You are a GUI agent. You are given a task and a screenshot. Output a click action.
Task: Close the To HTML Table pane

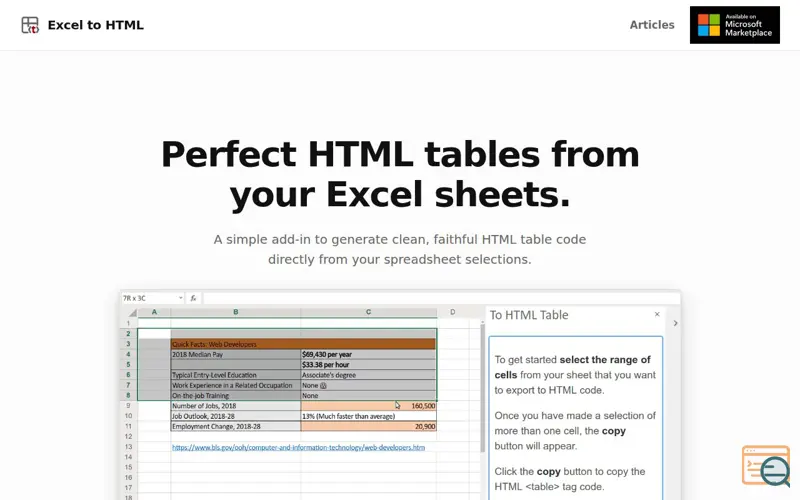[x=657, y=314]
